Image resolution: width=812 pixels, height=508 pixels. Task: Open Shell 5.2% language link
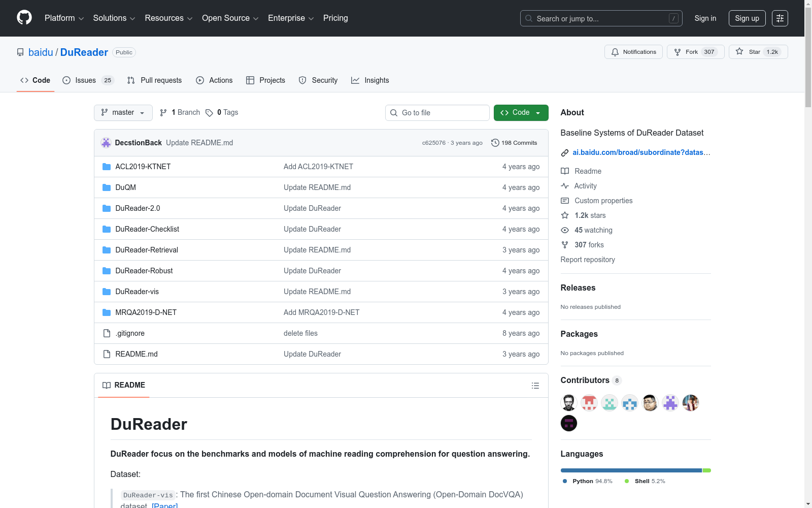[x=645, y=481]
